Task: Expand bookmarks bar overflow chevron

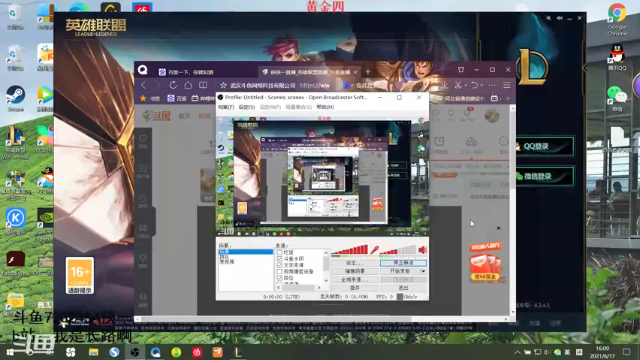Action: pyautogui.click(x=508, y=98)
